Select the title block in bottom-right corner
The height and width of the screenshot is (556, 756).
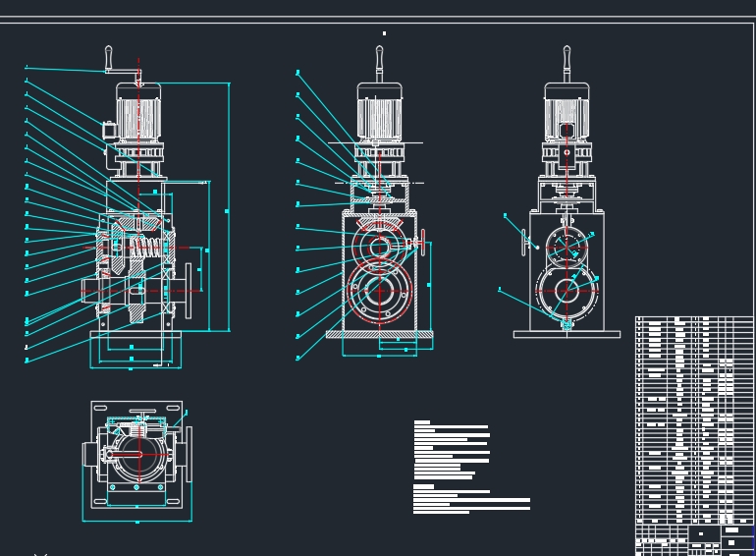pyautogui.click(x=694, y=540)
